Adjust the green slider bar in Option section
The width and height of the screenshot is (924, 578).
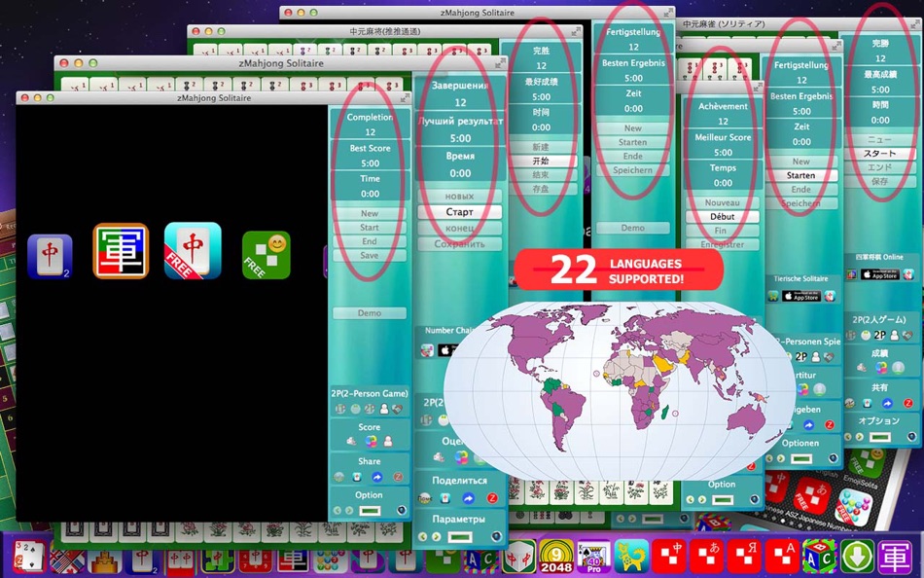coord(371,510)
